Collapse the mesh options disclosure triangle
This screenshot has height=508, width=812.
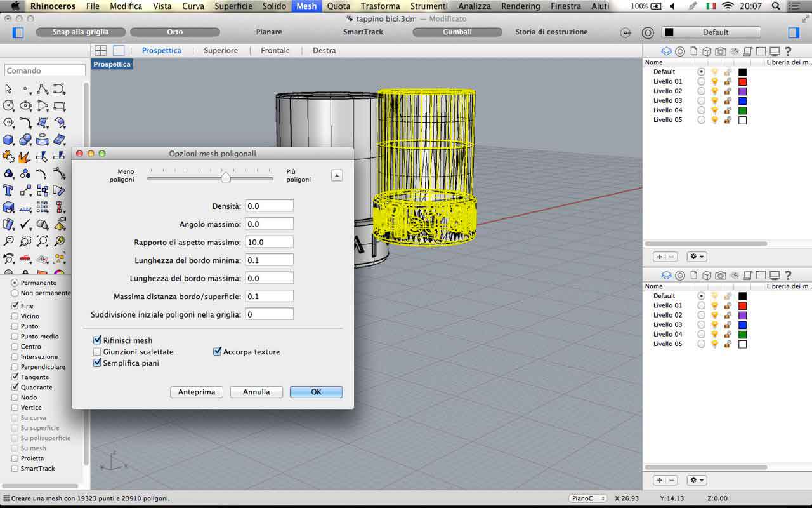click(337, 176)
